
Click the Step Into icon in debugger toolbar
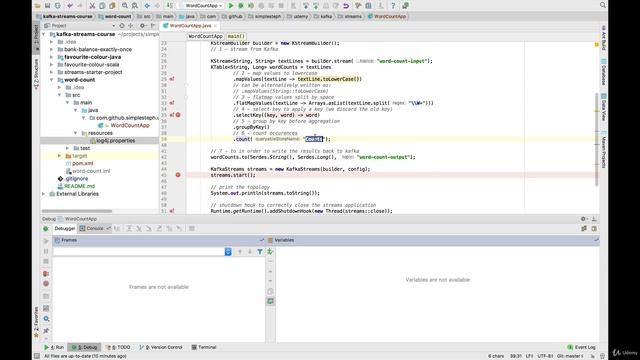point(139,229)
